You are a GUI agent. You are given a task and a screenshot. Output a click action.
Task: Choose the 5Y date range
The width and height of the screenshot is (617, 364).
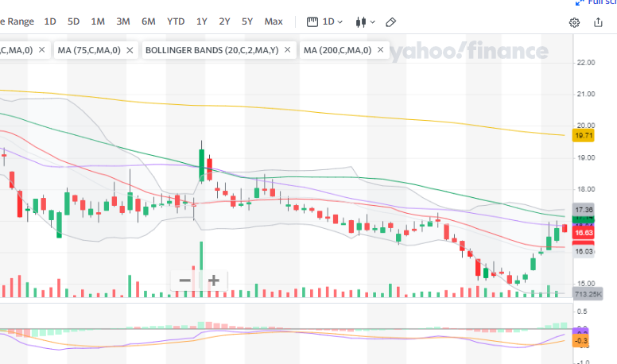point(248,21)
